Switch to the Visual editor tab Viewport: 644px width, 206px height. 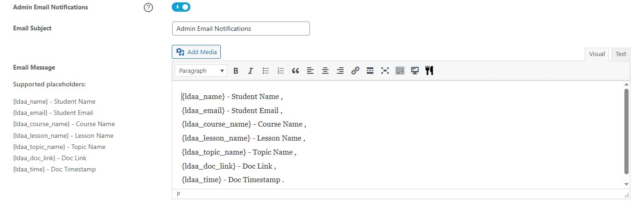click(597, 54)
